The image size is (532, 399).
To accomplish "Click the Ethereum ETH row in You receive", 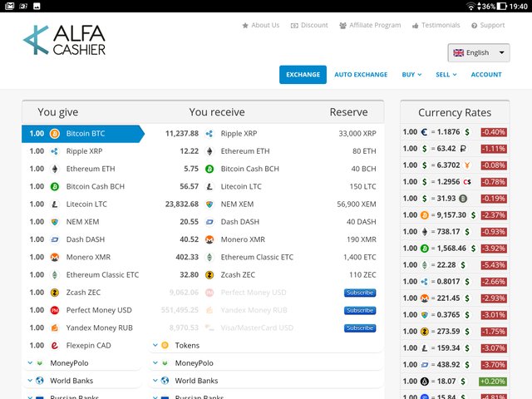I will click(x=266, y=151).
